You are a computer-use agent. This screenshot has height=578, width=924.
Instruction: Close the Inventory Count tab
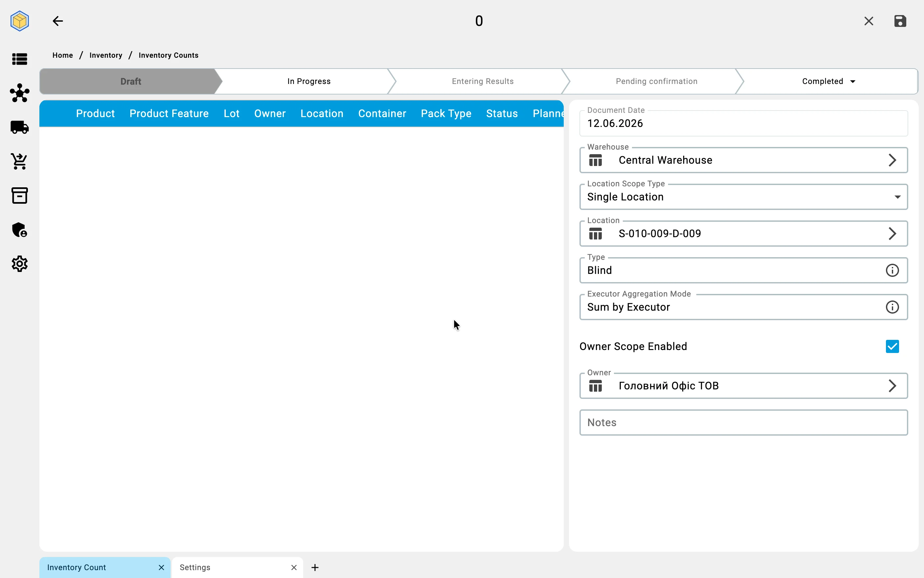[161, 567]
